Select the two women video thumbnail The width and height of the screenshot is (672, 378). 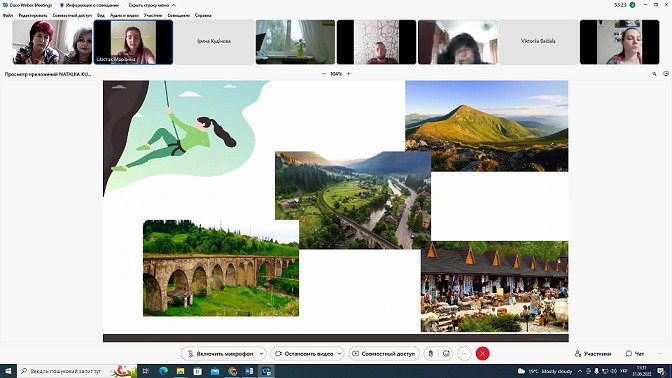(x=52, y=42)
